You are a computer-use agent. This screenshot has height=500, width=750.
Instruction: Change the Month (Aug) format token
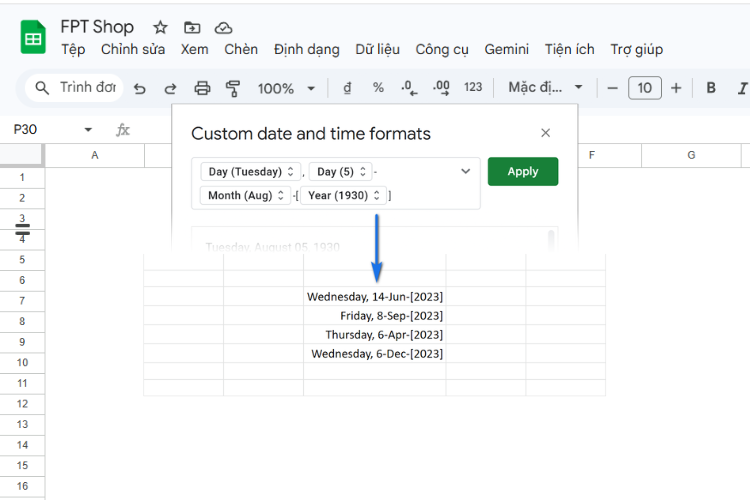click(245, 195)
